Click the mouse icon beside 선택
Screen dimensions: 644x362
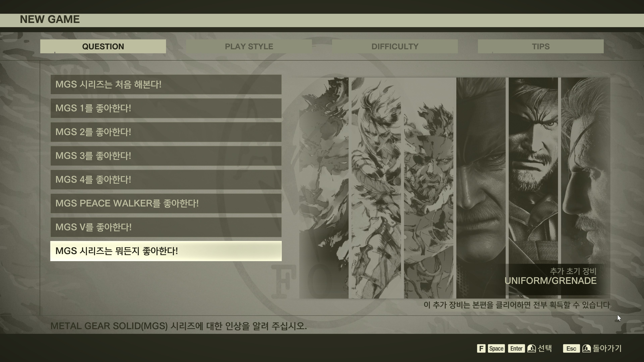(531, 349)
